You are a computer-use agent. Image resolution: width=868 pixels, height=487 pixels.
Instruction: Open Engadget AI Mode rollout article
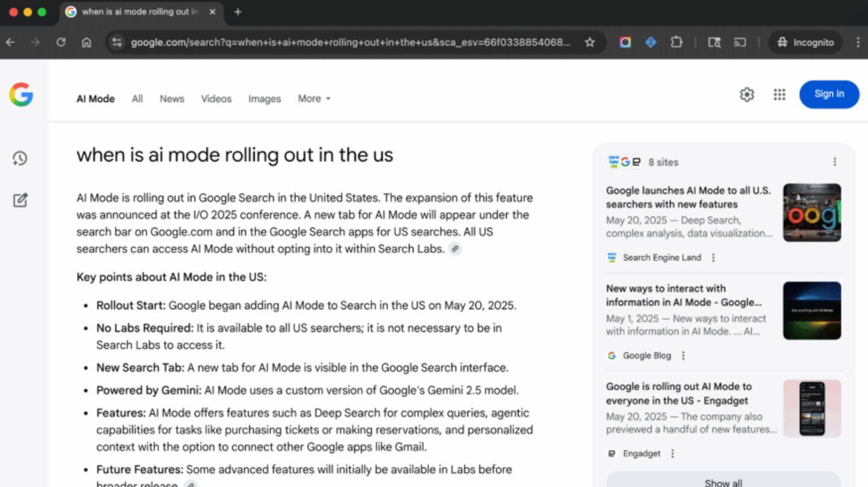679,394
